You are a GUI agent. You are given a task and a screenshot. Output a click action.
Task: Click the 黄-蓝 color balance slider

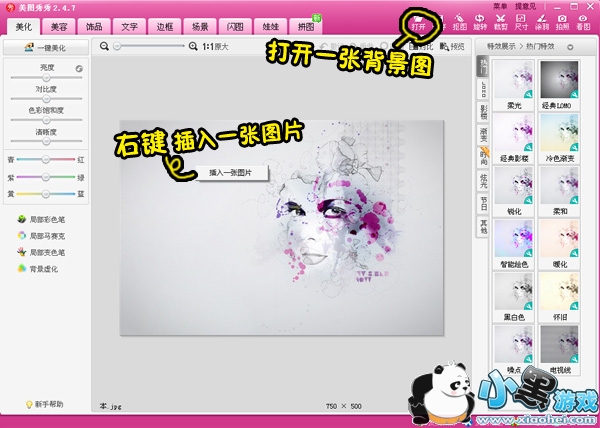point(46,194)
